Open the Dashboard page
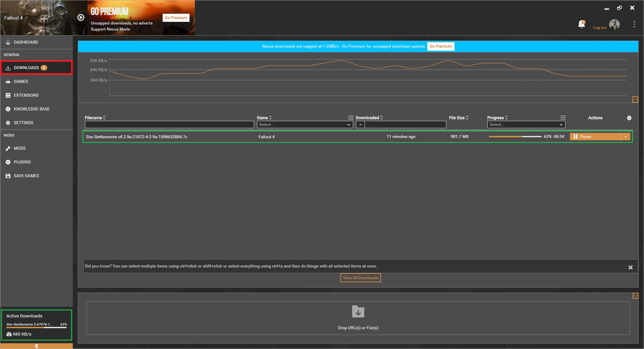The width and height of the screenshot is (644, 349). [x=37, y=42]
